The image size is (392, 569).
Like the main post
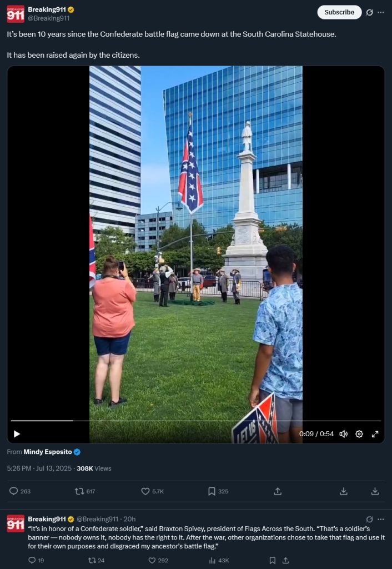point(145,491)
